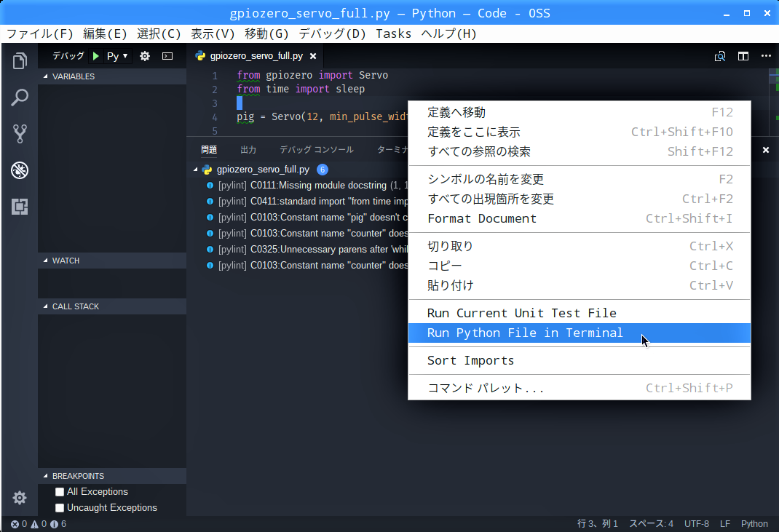Choose 定義をここに表示 from the context menu

coord(580,132)
